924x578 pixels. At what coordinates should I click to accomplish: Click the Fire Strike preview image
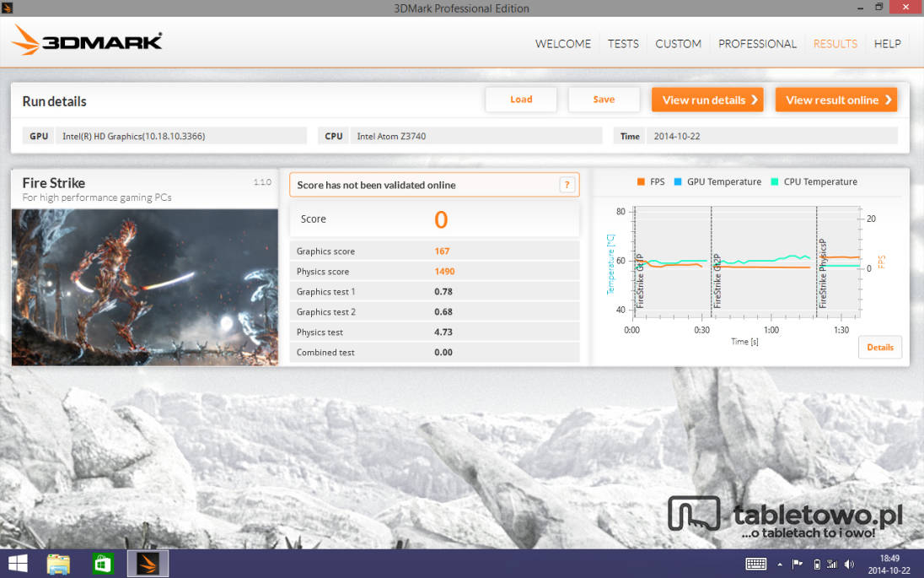[x=145, y=287]
